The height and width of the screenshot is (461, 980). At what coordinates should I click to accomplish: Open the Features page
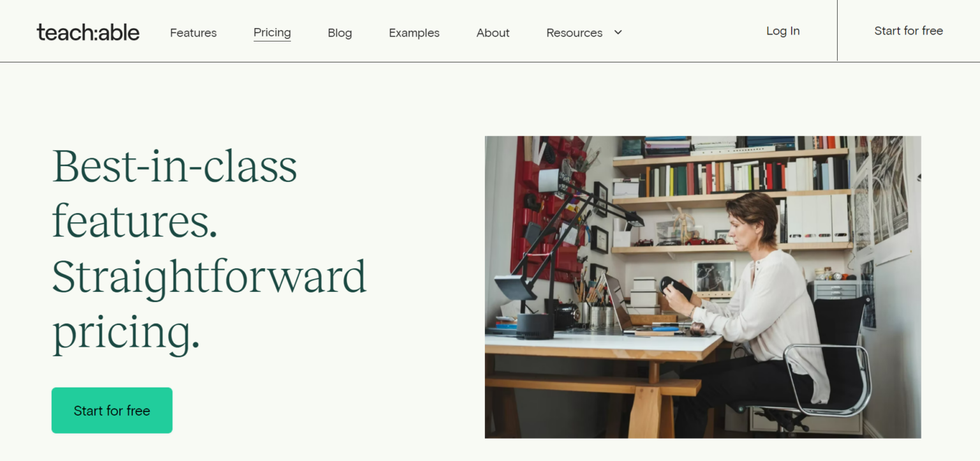[x=193, y=33]
